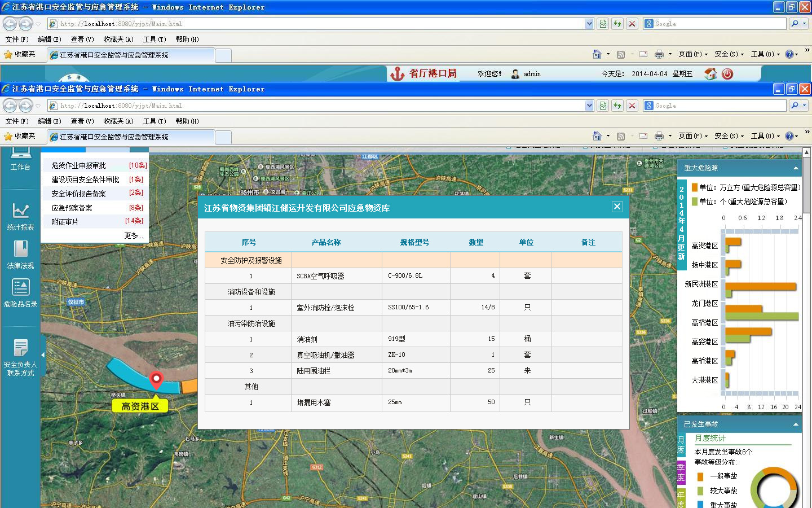Open the 工作台 workbench icon in sidebar
Viewport: 812px width, 508px height.
pos(20,154)
